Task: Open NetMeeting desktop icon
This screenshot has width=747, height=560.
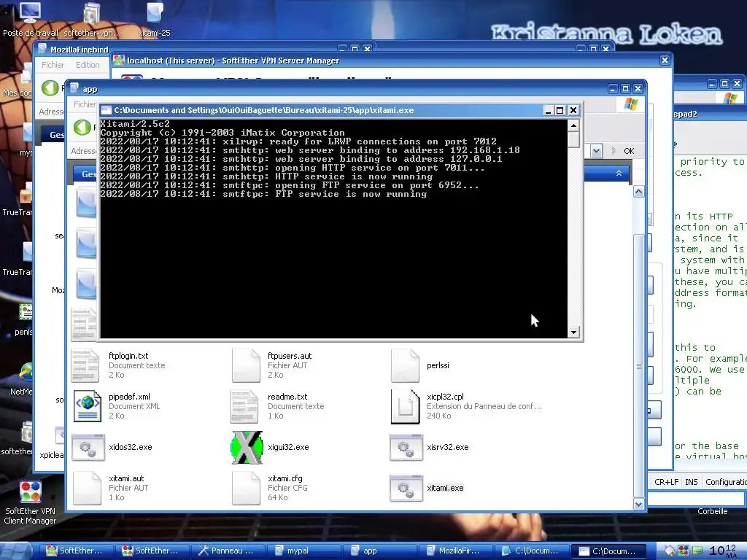Action: 24,378
